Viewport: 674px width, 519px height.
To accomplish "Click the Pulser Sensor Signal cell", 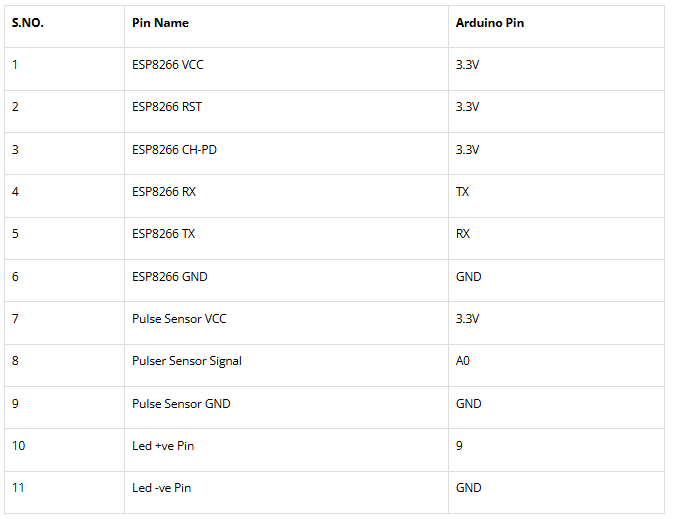I will pyautogui.click(x=187, y=361).
